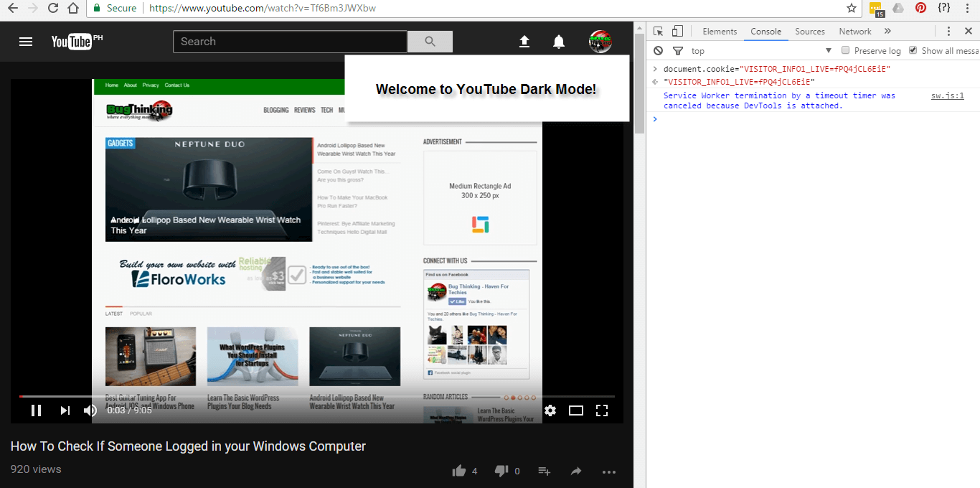Viewport: 980px width, 488px height.
Task: Go back to the previous browser page
Action: click(x=12, y=9)
